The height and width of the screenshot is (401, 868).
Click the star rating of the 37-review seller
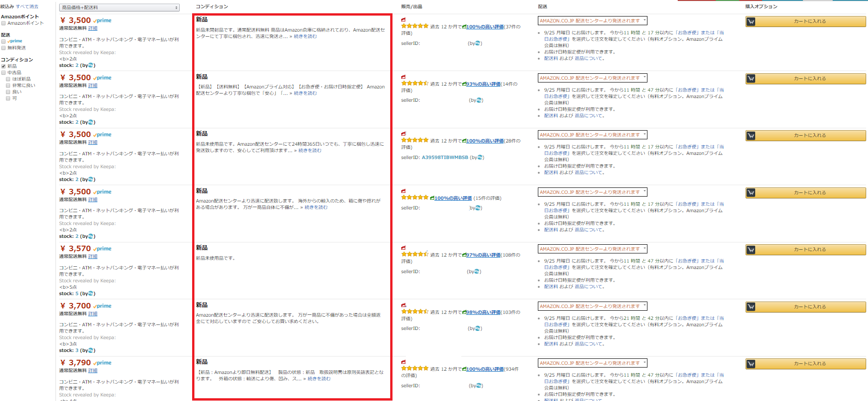point(415,26)
